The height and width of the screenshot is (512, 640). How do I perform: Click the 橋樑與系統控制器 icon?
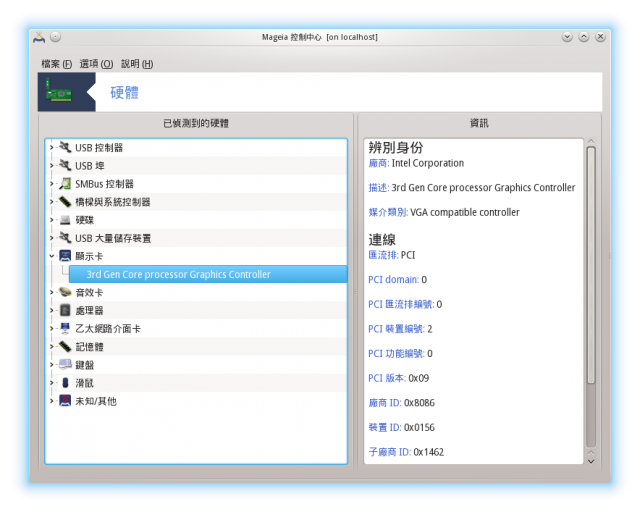[x=65, y=202]
